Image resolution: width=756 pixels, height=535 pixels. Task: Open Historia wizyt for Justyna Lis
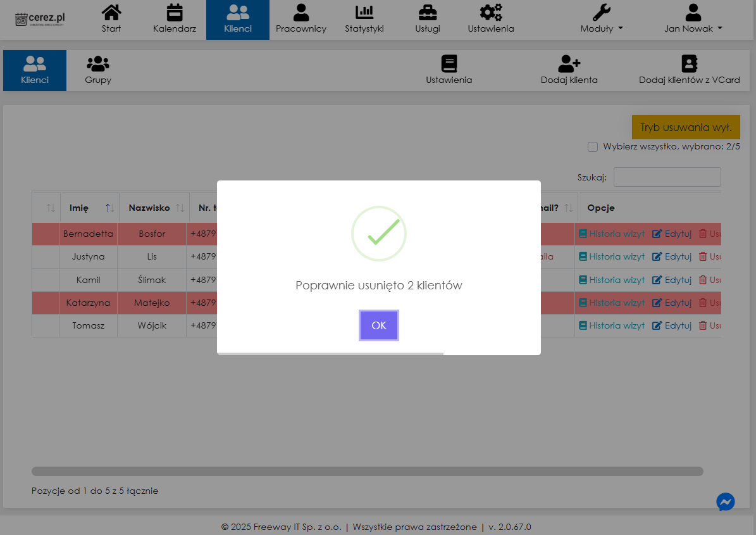[x=611, y=256]
